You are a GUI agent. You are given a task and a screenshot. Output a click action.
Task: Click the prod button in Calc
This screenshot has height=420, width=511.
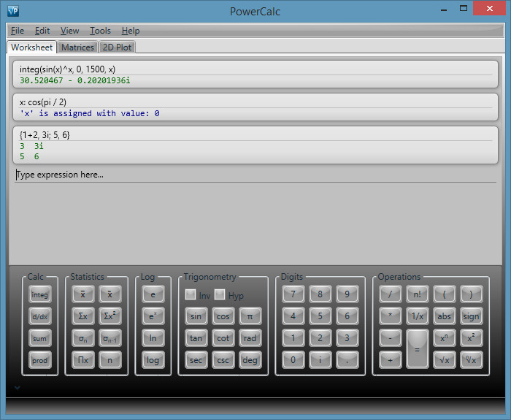[x=39, y=360]
